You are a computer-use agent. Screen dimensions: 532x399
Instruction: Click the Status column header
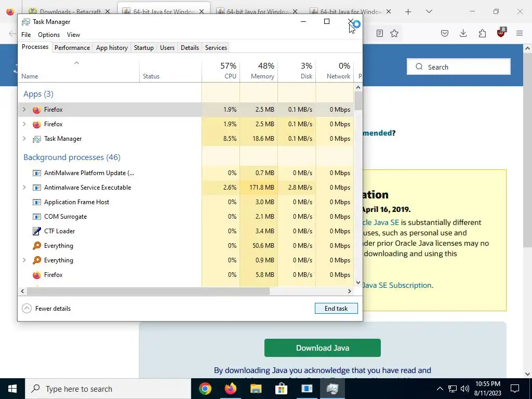[170, 71]
